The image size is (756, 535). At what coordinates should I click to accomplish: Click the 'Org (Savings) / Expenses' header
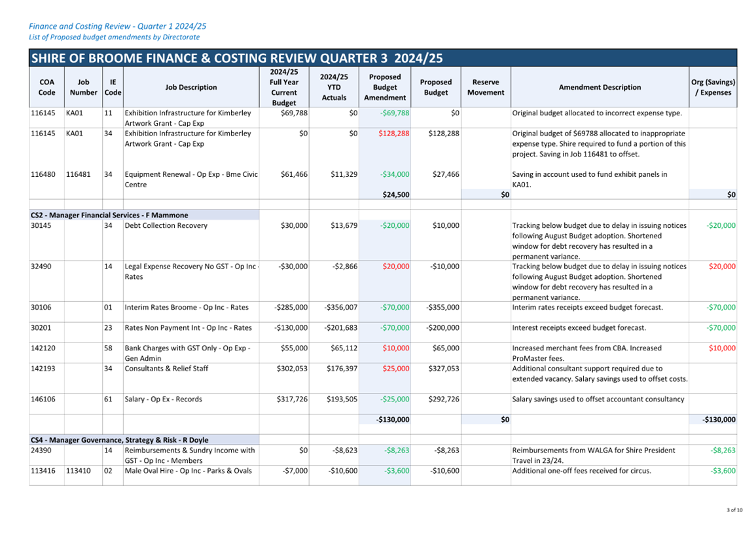pos(713,87)
